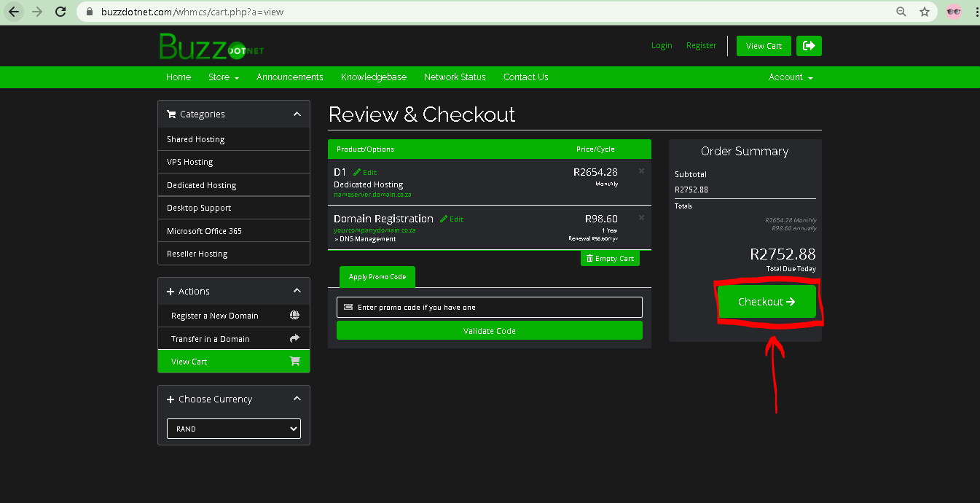The width and height of the screenshot is (980, 503).
Task: Edit the D1 product configuration
Action: pyautogui.click(x=365, y=173)
